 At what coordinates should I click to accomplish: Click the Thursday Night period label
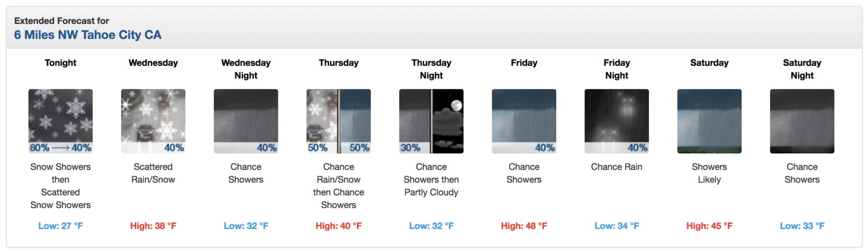coord(431,69)
